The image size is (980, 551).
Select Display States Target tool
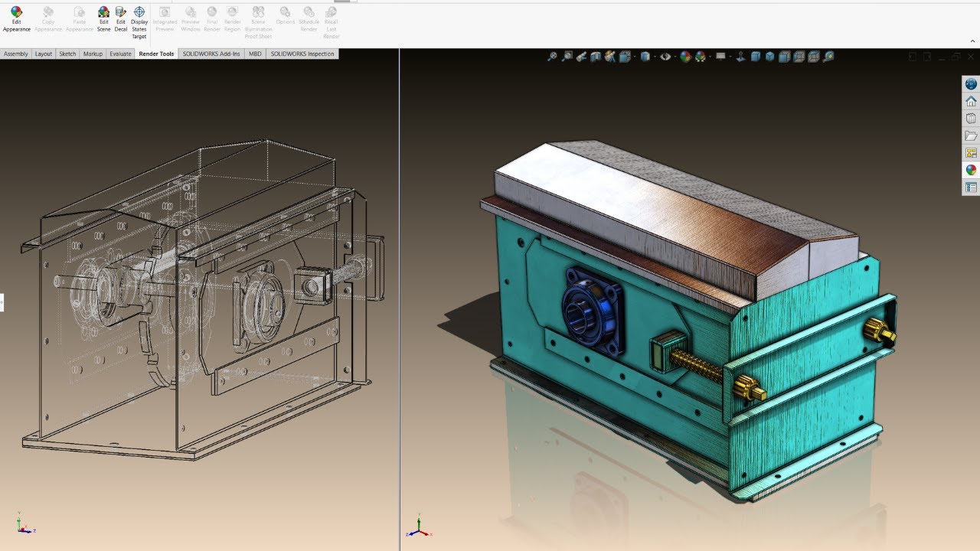point(139,23)
